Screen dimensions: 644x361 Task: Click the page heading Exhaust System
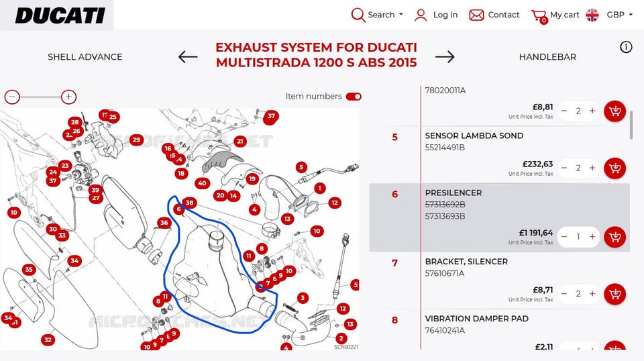(x=316, y=55)
